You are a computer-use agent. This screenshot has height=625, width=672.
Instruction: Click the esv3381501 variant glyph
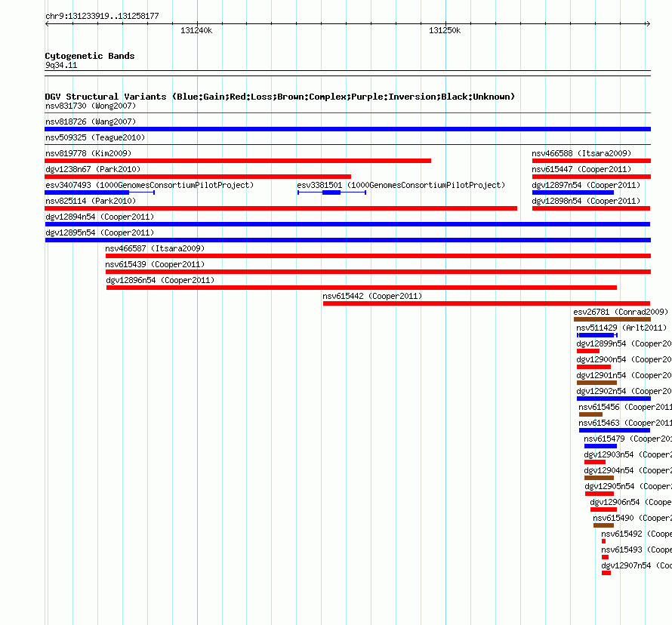331,192
